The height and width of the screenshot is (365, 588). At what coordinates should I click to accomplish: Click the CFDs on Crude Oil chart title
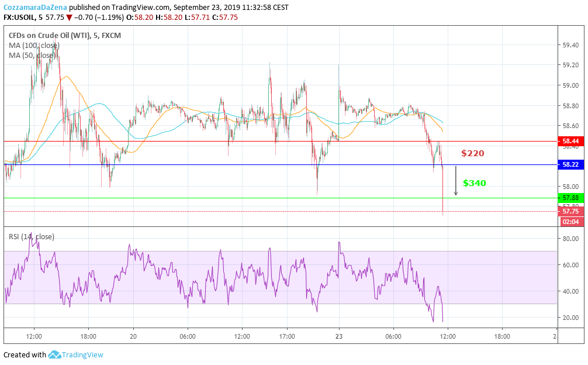click(65, 36)
